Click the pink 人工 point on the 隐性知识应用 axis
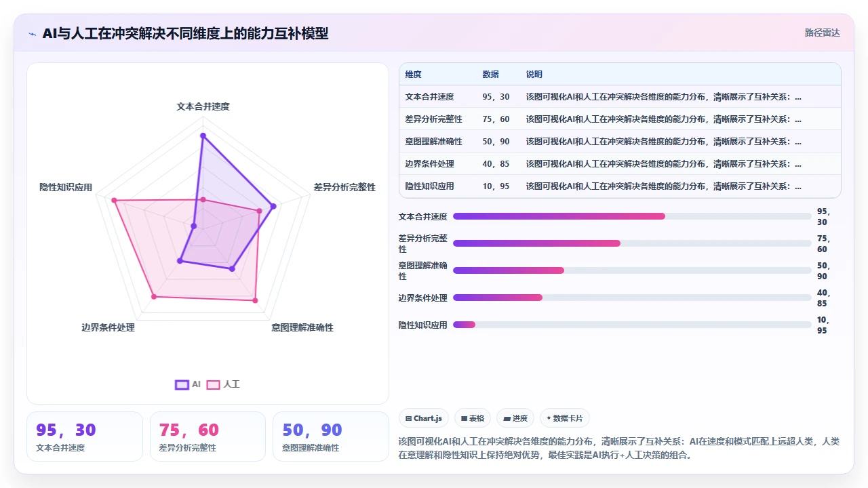868x488 pixels. [115, 201]
